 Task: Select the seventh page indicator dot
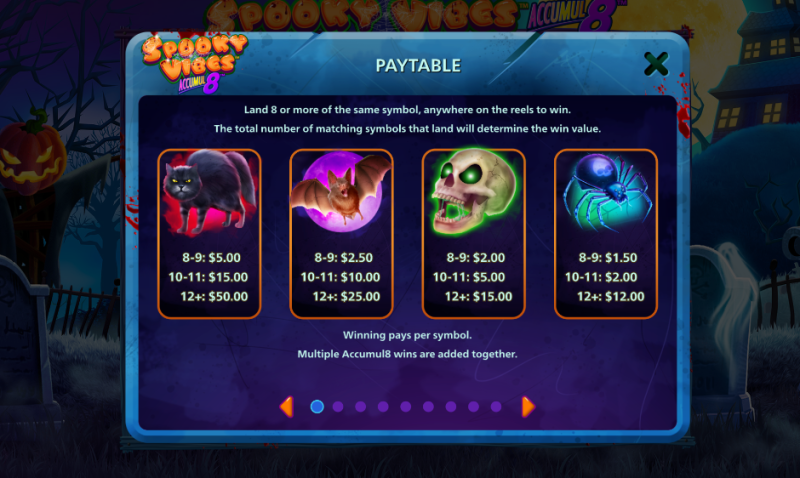(451, 407)
